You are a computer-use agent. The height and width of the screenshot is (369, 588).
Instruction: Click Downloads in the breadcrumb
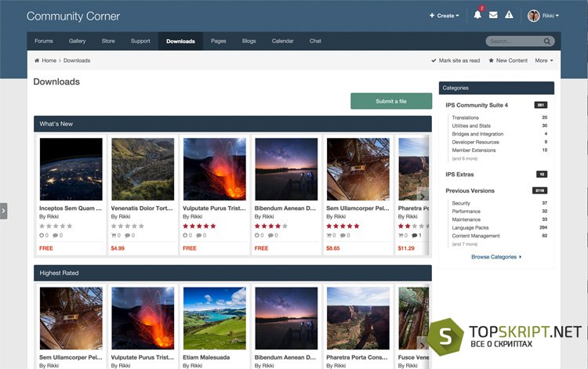point(77,60)
